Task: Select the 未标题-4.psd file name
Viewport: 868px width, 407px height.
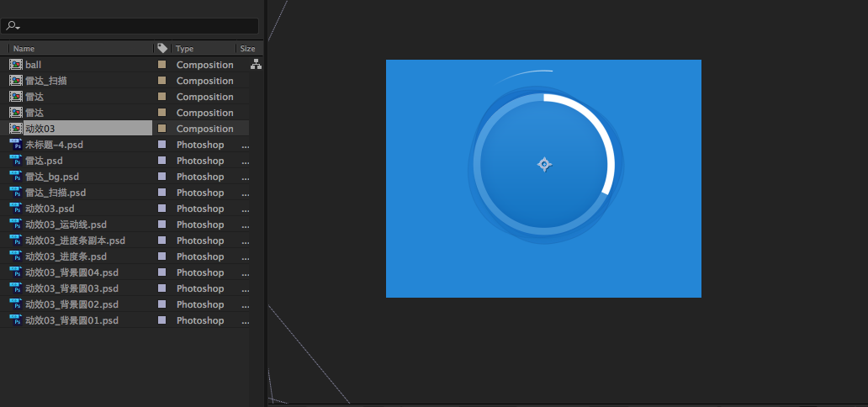Action: [54, 145]
